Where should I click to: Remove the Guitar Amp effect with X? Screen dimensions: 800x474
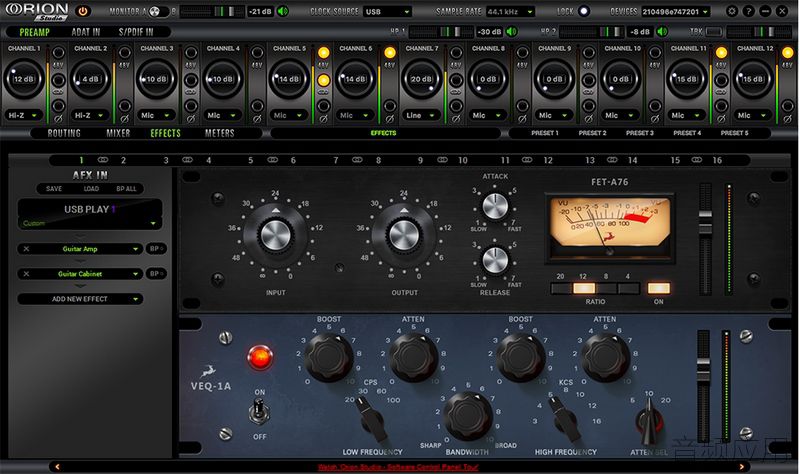click(x=27, y=249)
